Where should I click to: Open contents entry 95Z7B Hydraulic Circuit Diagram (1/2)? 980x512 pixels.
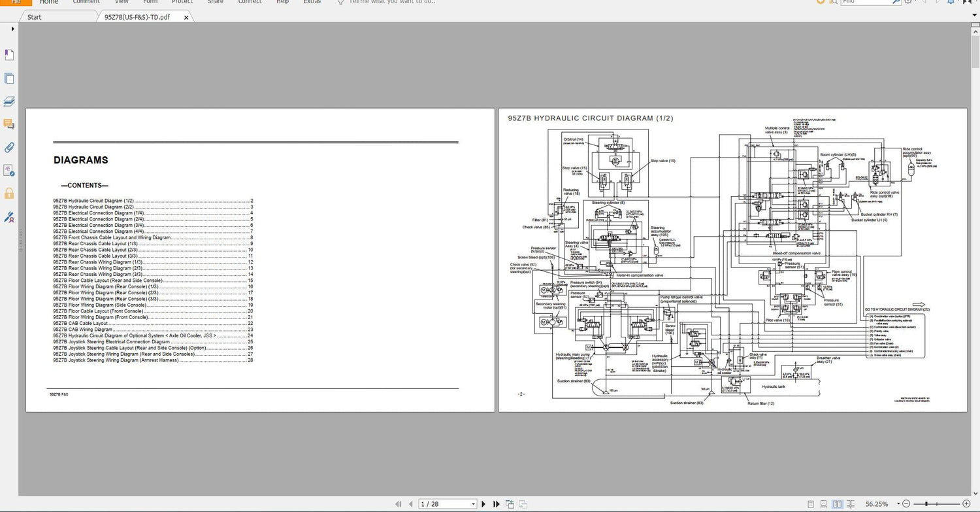pos(153,200)
